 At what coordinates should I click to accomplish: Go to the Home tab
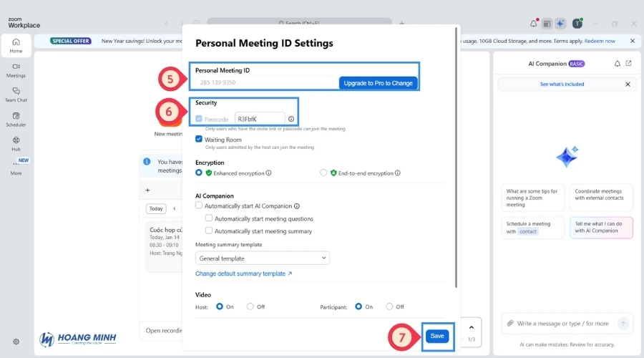(16, 46)
